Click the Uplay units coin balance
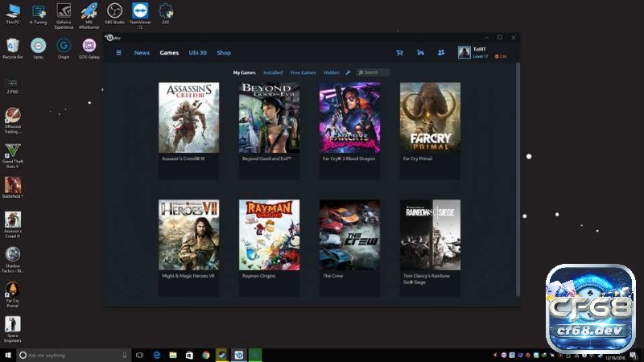 (x=501, y=56)
